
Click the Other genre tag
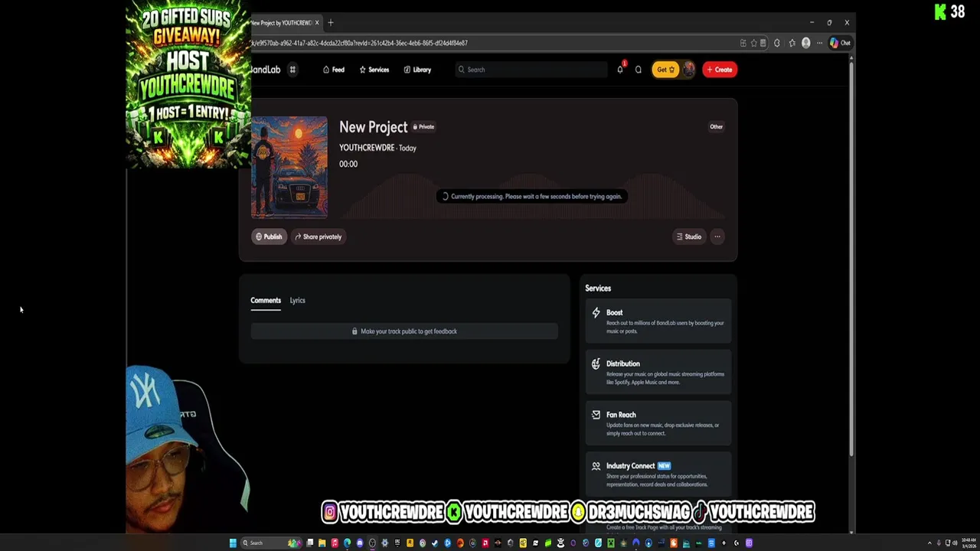pos(716,127)
